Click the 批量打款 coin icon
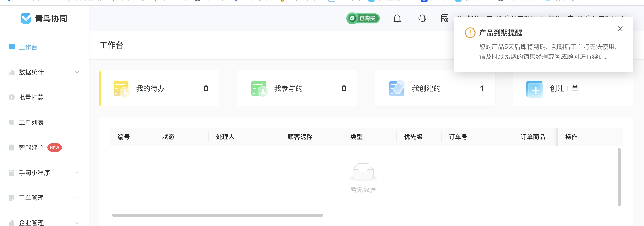The height and width of the screenshot is (226, 644). click(x=11, y=97)
